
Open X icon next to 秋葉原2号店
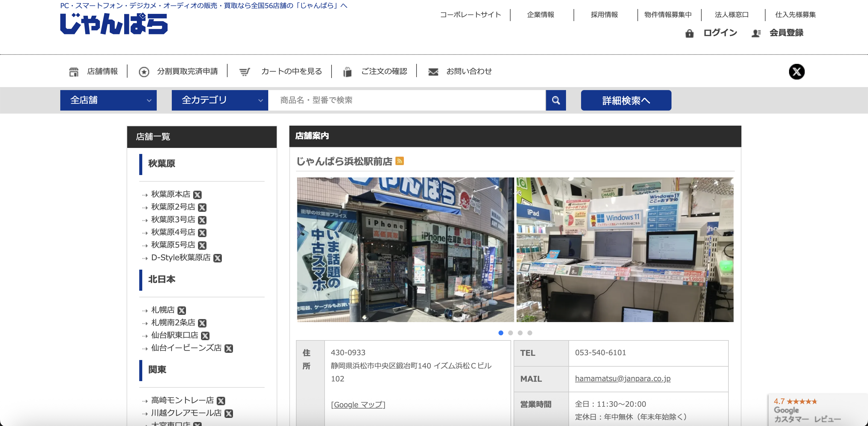pos(202,207)
